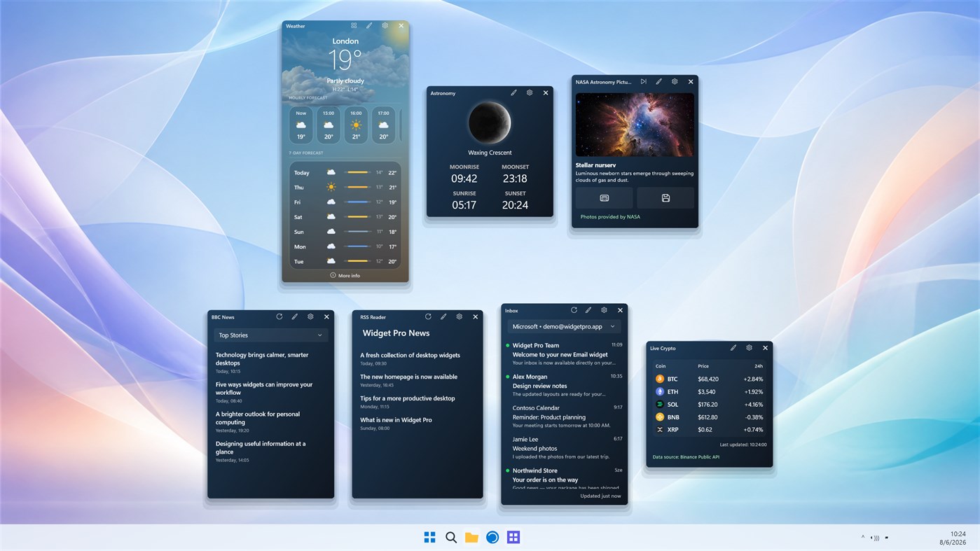Viewport: 980px width, 551px height.
Task: Edit the NASA Astronomy Picture widget
Action: pos(658,82)
